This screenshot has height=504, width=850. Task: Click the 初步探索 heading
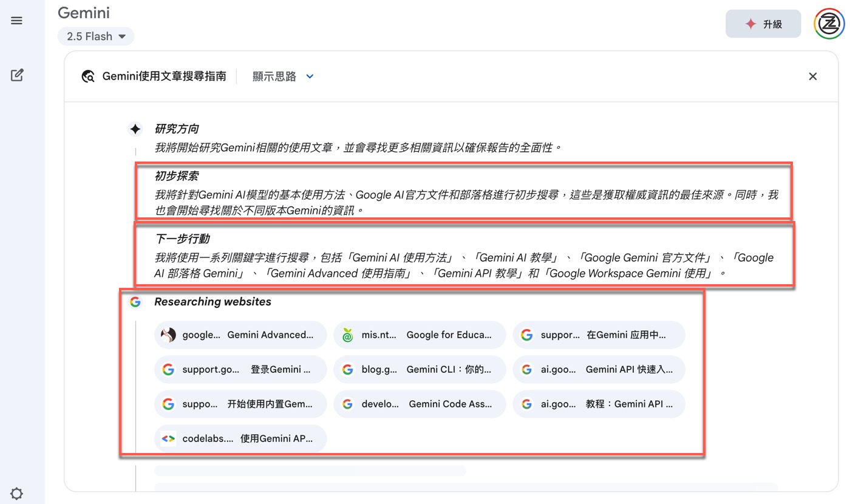coord(177,176)
